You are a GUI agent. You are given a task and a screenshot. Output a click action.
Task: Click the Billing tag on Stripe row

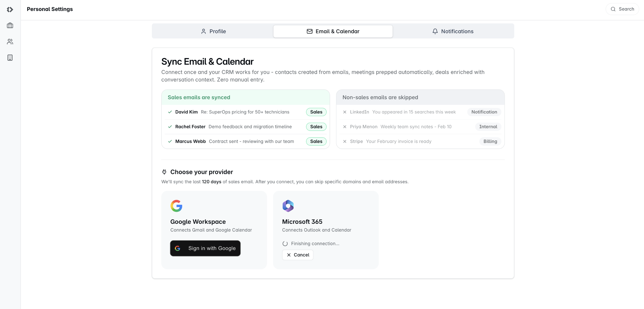[490, 141]
